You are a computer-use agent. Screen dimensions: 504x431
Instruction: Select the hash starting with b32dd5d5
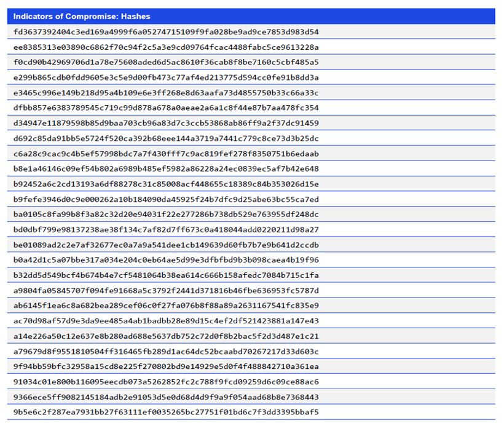click(x=166, y=275)
